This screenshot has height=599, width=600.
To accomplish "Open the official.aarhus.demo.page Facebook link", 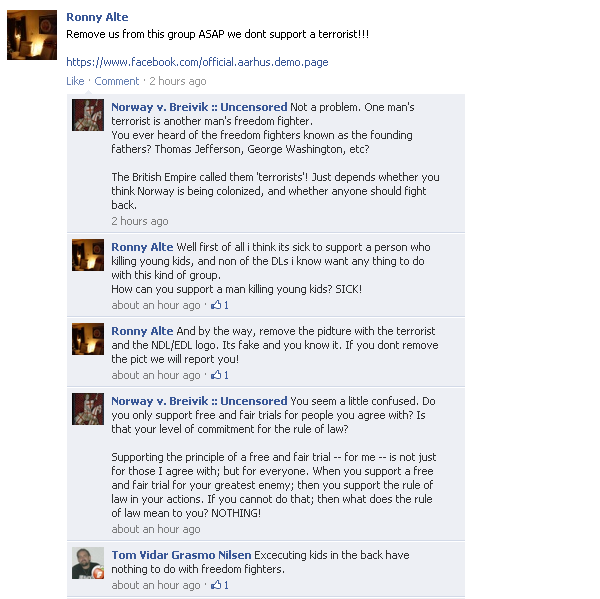I will coord(197,62).
